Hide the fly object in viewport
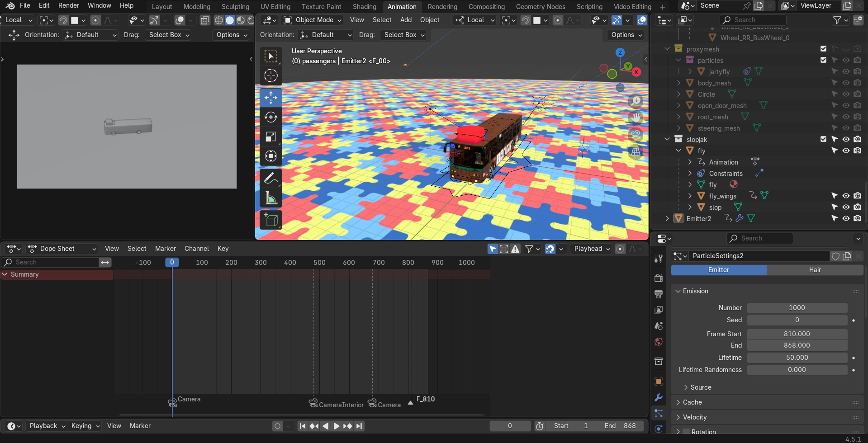This screenshot has height=443, width=868. (846, 151)
